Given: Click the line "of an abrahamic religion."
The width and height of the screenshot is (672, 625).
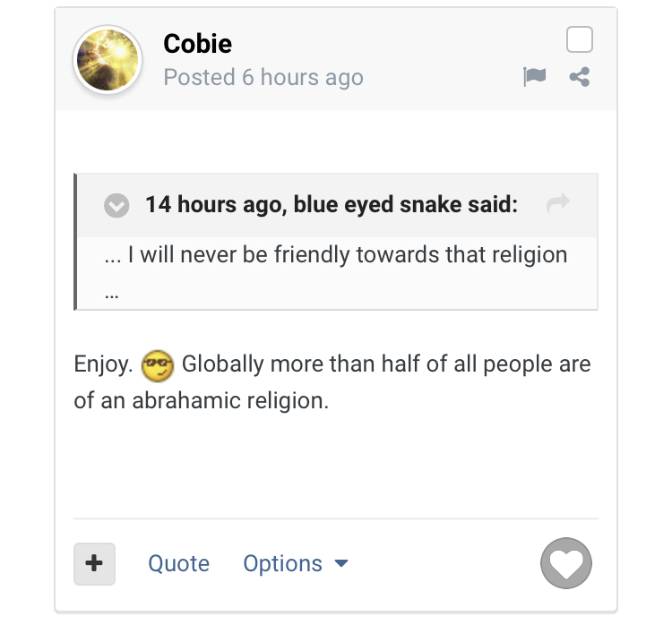Looking at the screenshot, I should tap(202, 400).
